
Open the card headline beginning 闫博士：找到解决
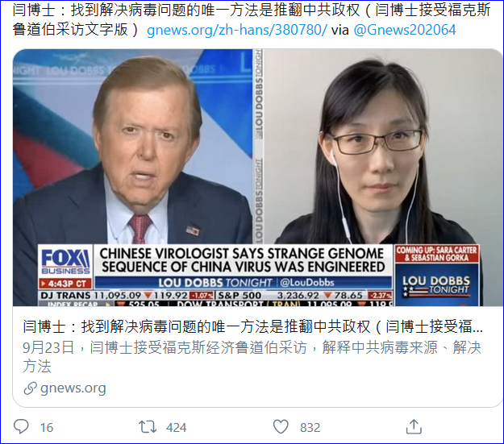(252, 326)
